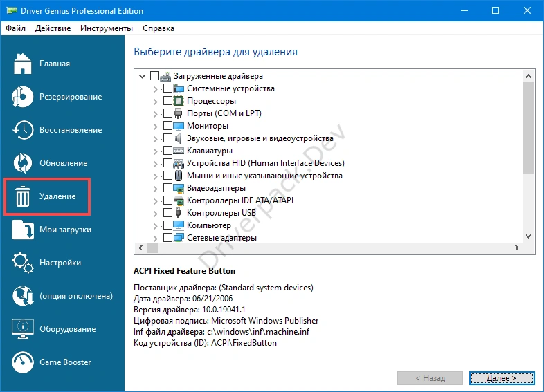This screenshot has width=544, height=392.
Task: Click the Восстановление restore clock icon
Action: pos(23,130)
